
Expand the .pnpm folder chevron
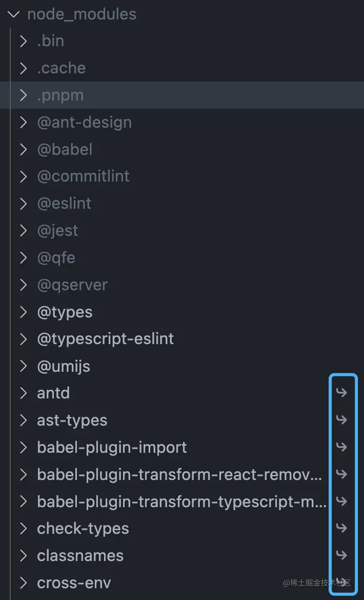[23, 95]
